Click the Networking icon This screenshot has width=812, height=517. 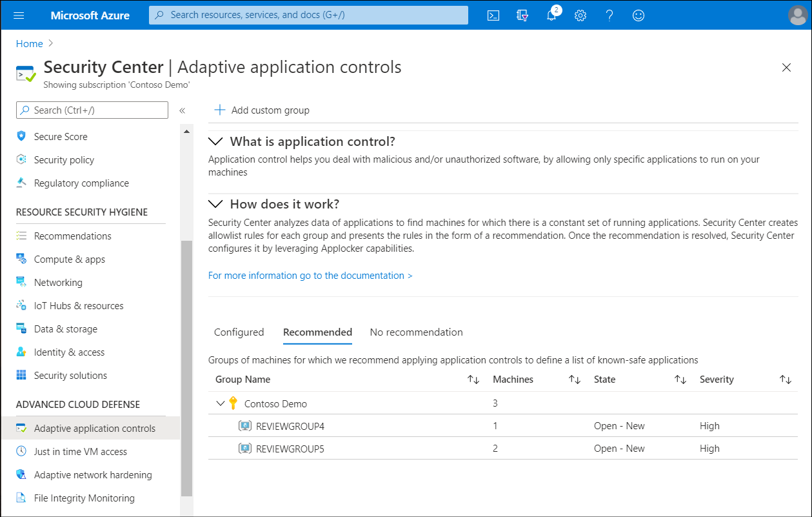pos(21,282)
